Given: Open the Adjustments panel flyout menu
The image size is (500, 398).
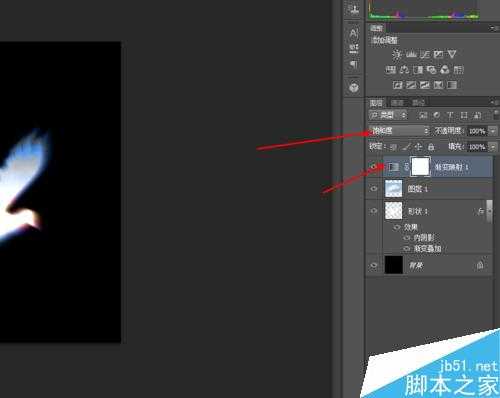Looking at the screenshot, I should click(x=494, y=28).
